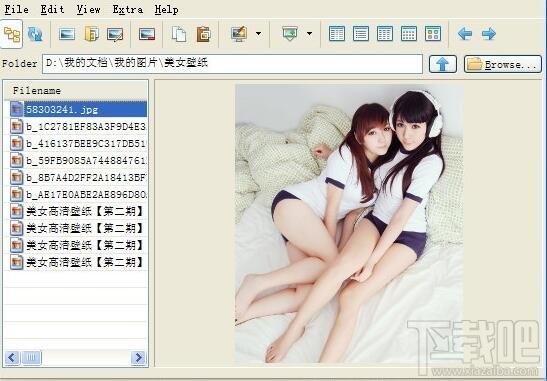The height and width of the screenshot is (381, 547).
Task: Click file list scroll right arrow
Action: [x=138, y=358]
